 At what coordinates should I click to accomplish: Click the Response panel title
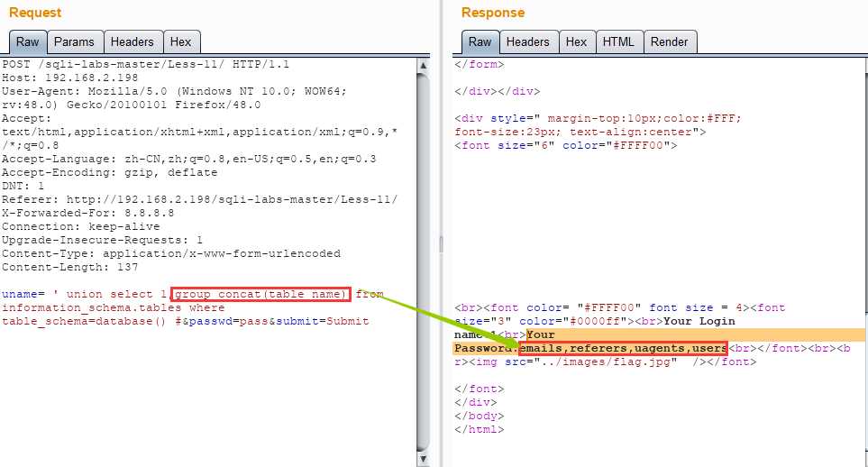coord(493,13)
